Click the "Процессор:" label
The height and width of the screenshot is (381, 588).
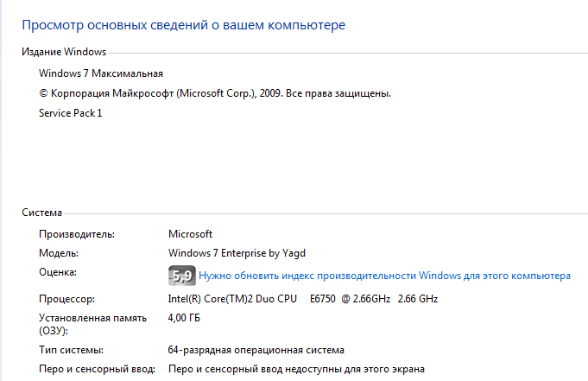(x=66, y=299)
